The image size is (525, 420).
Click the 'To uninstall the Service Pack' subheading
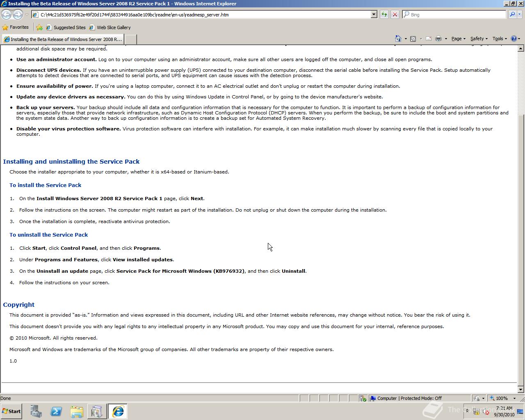click(x=49, y=235)
